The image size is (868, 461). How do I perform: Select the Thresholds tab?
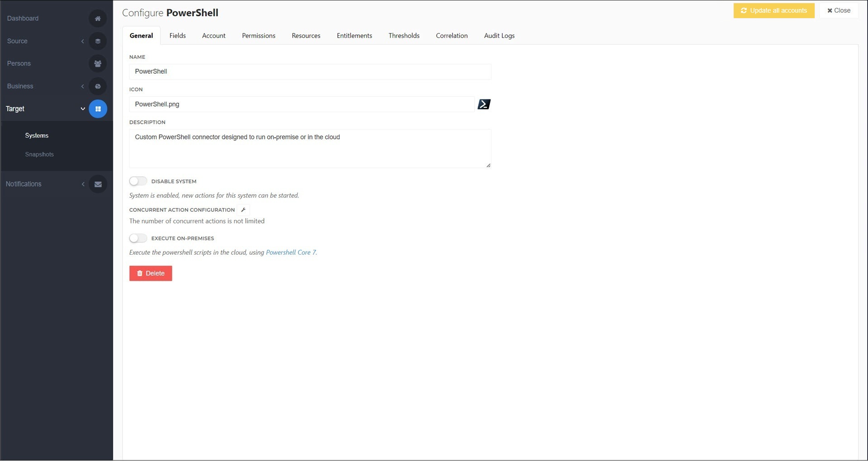(404, 36)
